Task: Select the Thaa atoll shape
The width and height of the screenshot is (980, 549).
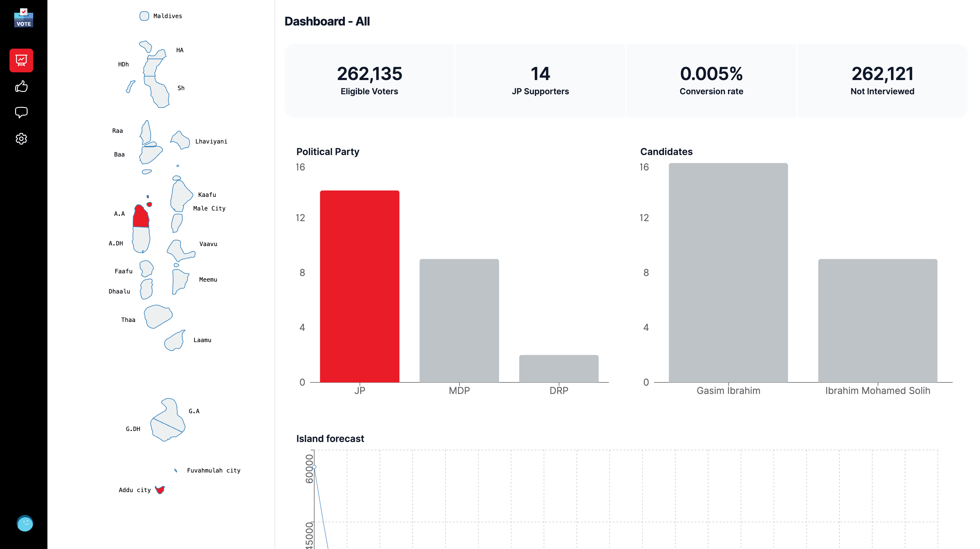Action: (x=157, y=316)
